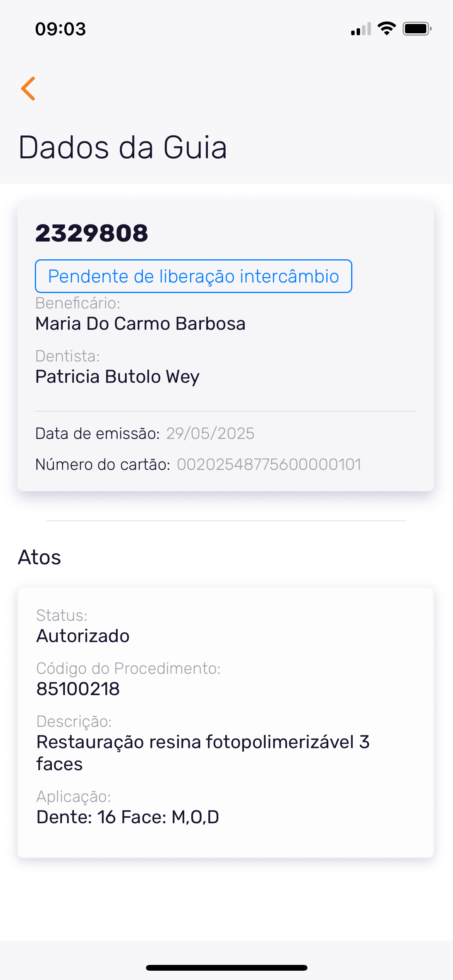The width and height of the screenshot is (453, 980).
Task: Click the Data de emissão label
Action: (x=97, y=433)
